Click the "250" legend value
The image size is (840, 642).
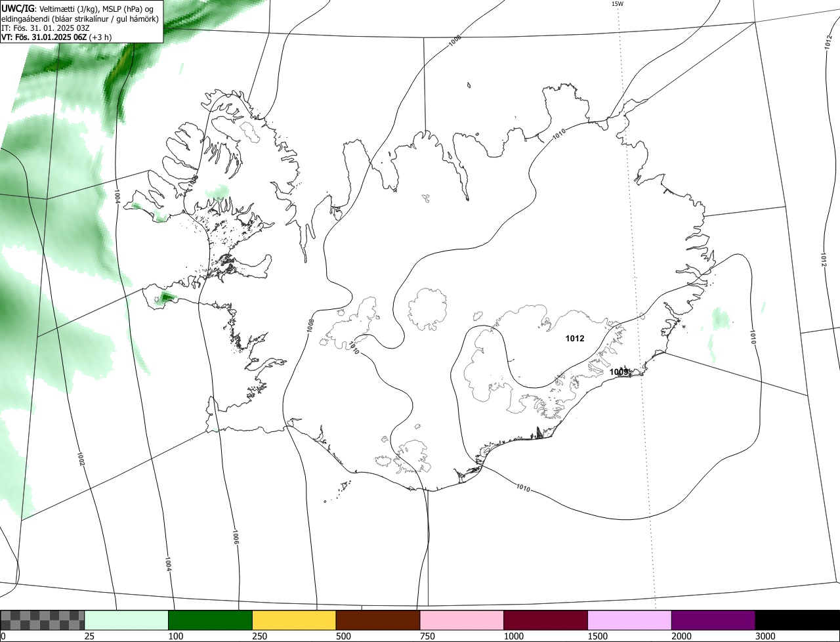[259, 636]
